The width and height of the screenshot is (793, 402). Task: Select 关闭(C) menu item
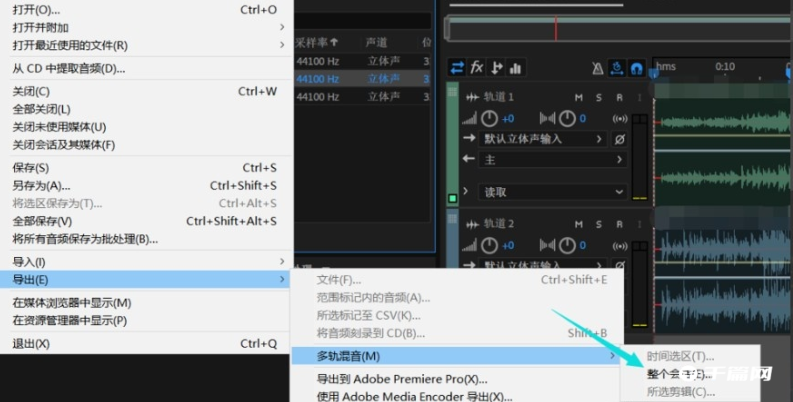point(147,92)
